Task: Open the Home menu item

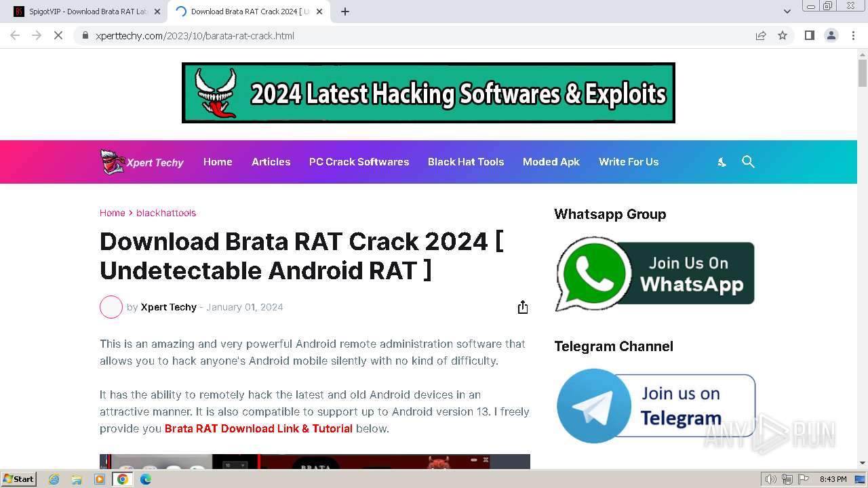Action: [x=218, y=162]
